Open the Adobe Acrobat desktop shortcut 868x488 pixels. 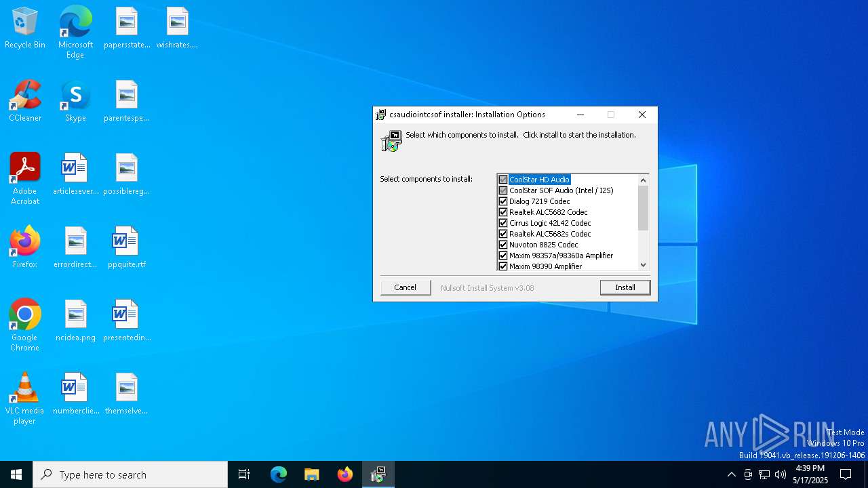pyautogui.click(x=25, y=180)
